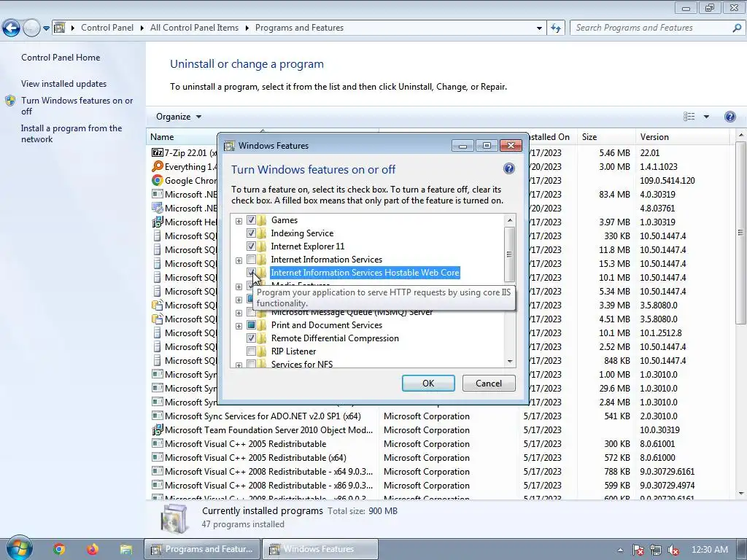
Task: Open Control Panel Home link
Action: pos(61,58)
